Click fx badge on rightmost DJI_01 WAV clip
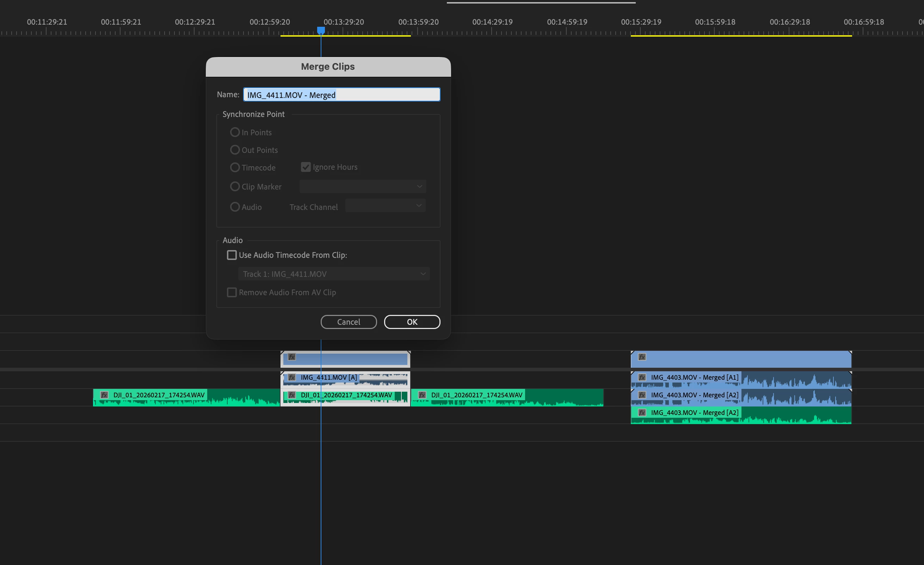 (x=422, y=395)
